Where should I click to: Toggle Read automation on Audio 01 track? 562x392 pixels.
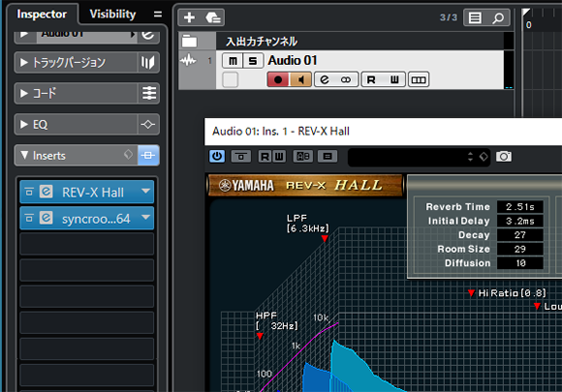372,79
